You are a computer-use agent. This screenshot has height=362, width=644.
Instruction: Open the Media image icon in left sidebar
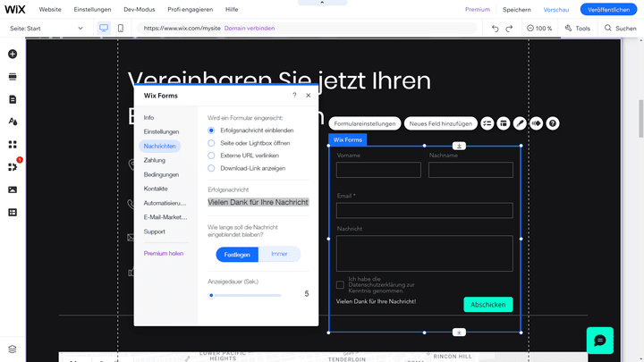point(13,189)
